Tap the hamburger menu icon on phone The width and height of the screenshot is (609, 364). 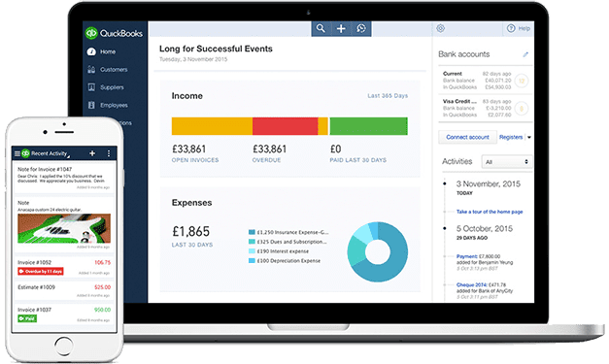coord(17,153)
